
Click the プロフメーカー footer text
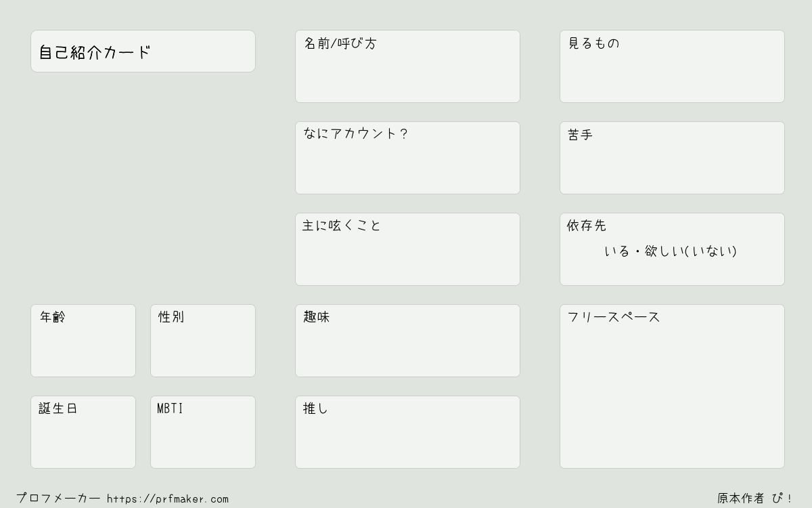(x=58, y=499)
